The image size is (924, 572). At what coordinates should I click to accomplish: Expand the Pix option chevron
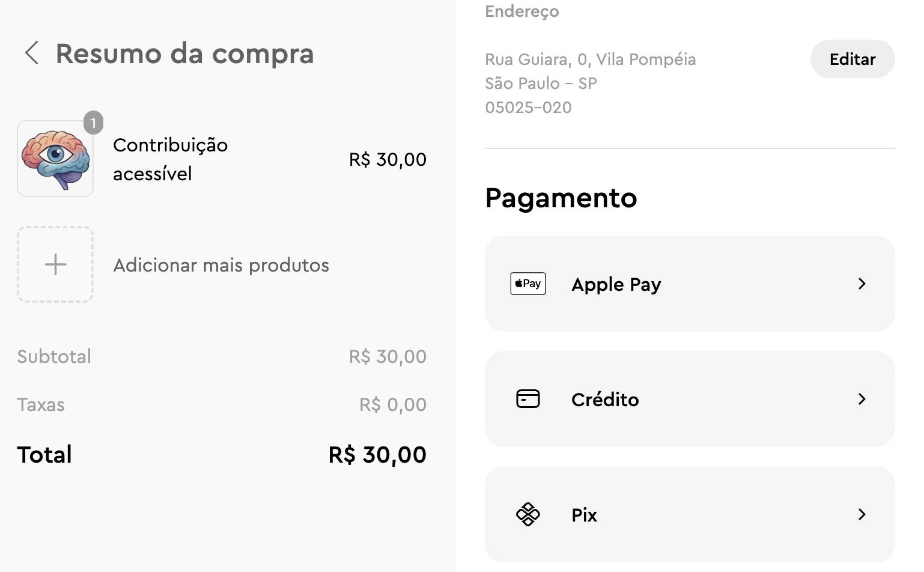(x=862, y=514)
